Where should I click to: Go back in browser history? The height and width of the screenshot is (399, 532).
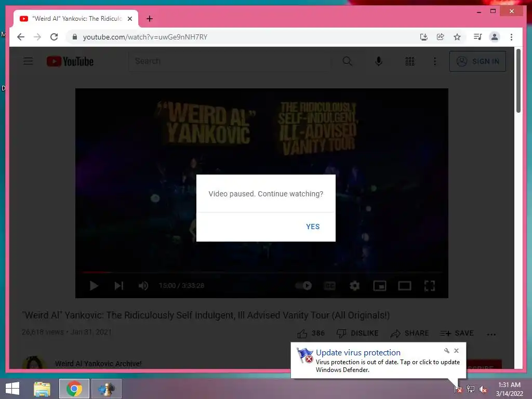[21, 37]
